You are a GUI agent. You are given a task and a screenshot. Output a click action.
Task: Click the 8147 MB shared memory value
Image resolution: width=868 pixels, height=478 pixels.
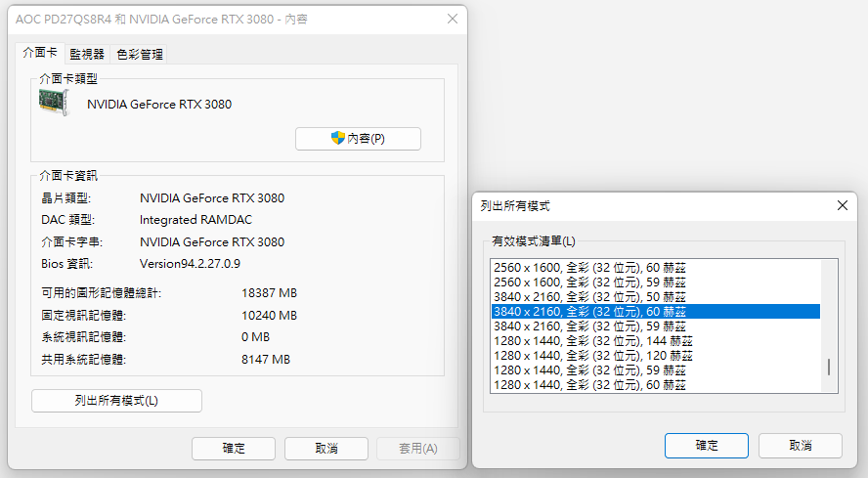pyautogui.click(x=266, y=360)
